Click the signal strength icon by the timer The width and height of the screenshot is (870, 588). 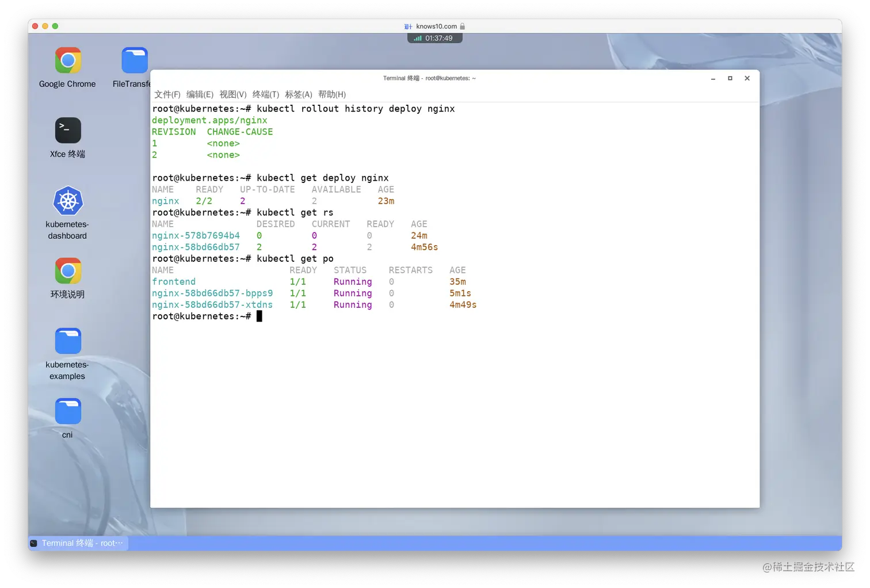[x=418, y=39]
